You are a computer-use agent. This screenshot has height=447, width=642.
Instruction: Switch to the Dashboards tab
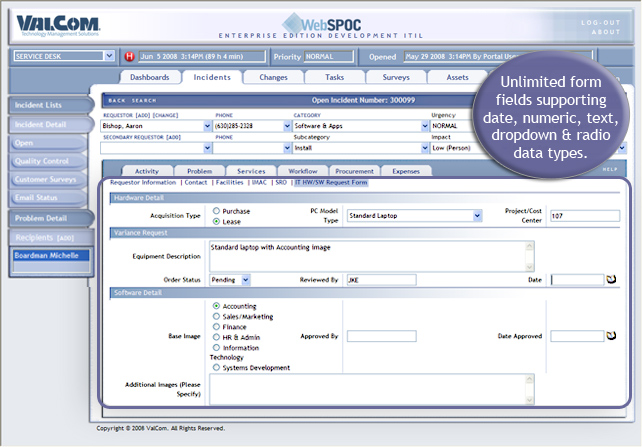pyautogui.click(x=150, y=77)
